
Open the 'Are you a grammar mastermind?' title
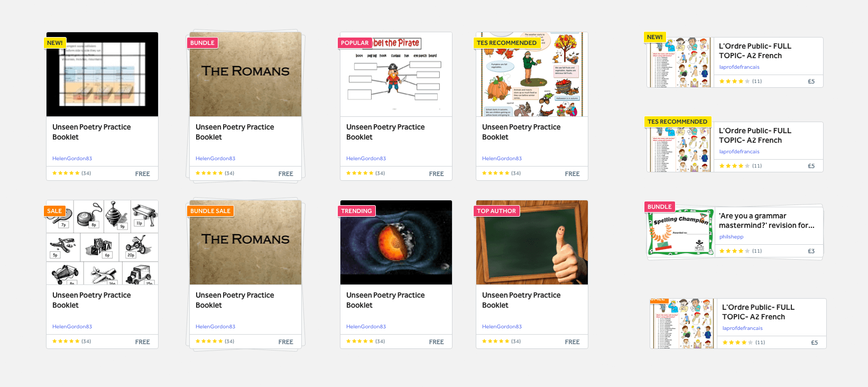point(767,220)
